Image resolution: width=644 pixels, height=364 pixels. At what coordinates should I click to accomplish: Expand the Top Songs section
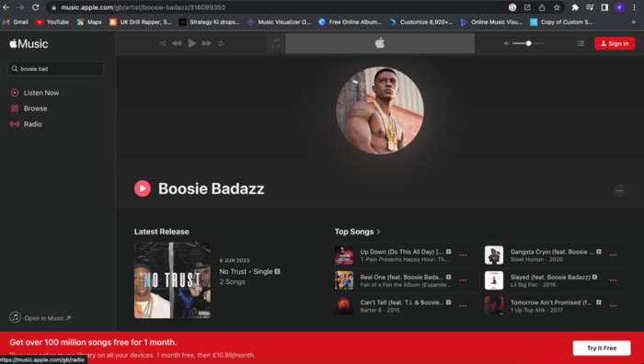point(357,232)
